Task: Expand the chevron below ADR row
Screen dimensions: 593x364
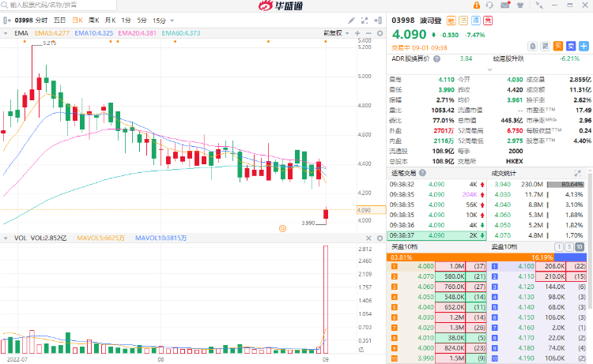Action: tap(489, 69)
